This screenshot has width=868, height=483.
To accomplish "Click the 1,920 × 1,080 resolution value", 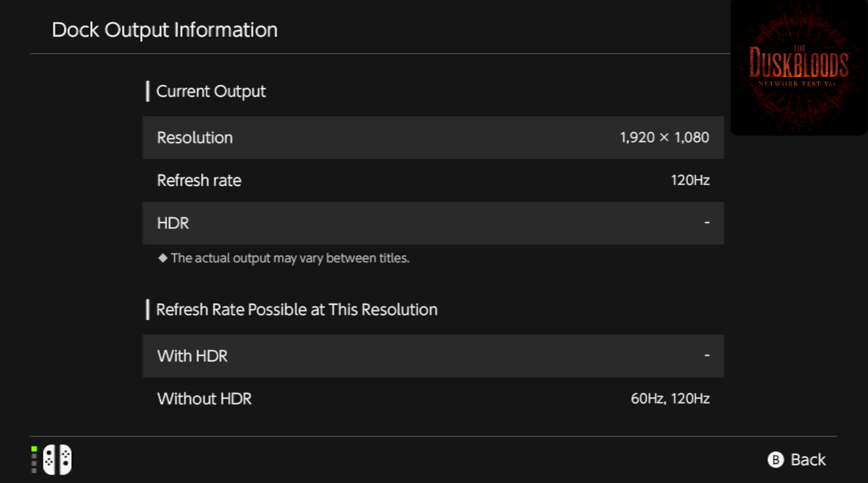I will point(664,138).
